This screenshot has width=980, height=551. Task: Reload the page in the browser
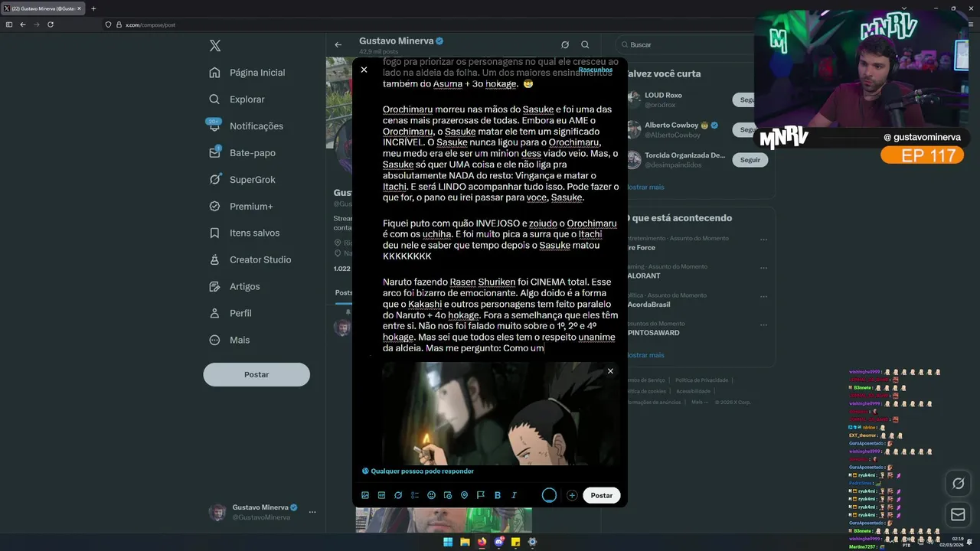pos(51,24)
